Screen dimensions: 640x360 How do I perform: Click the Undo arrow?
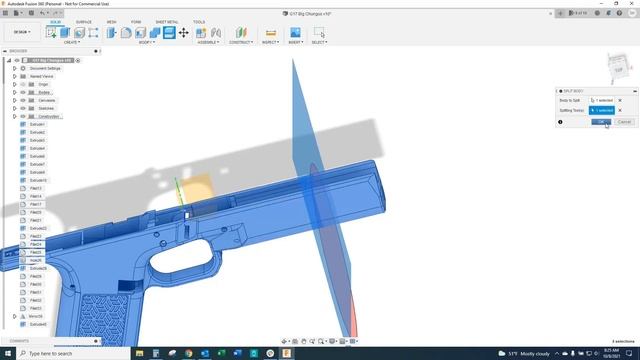pyautogui.click(x=42, y=13)
